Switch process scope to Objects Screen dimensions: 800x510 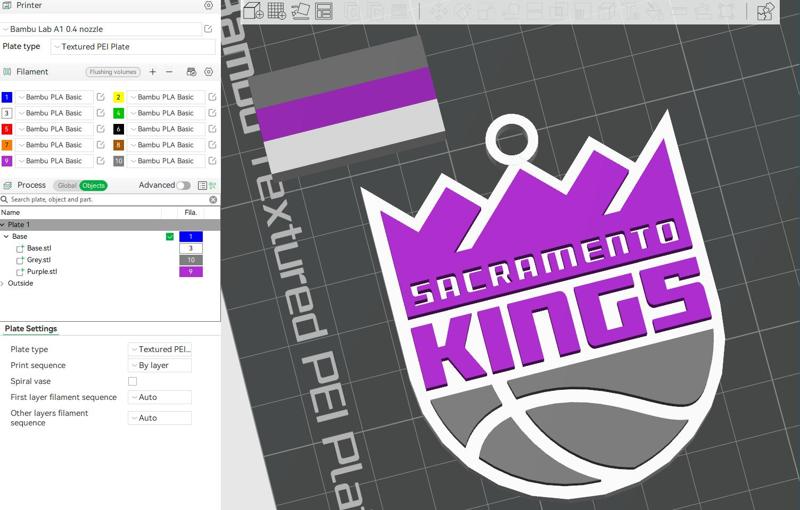[x=93, y=185]
